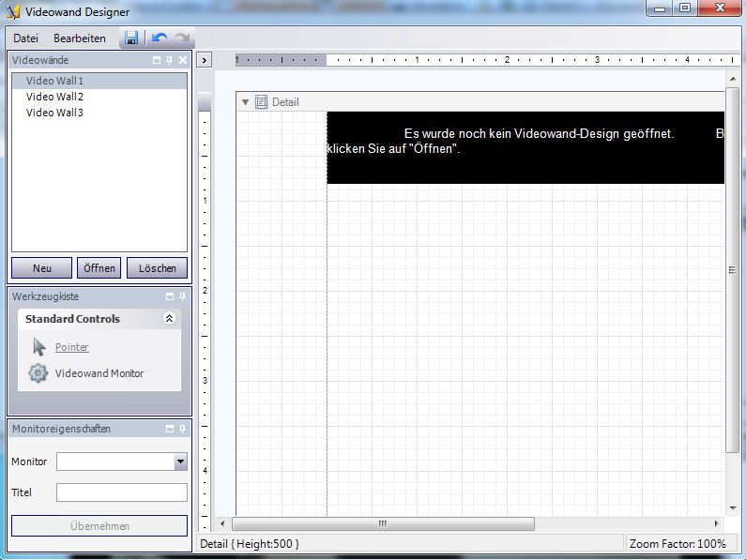
Task: Select Video Wall 2 in list
Action: (x=99, y=97)
